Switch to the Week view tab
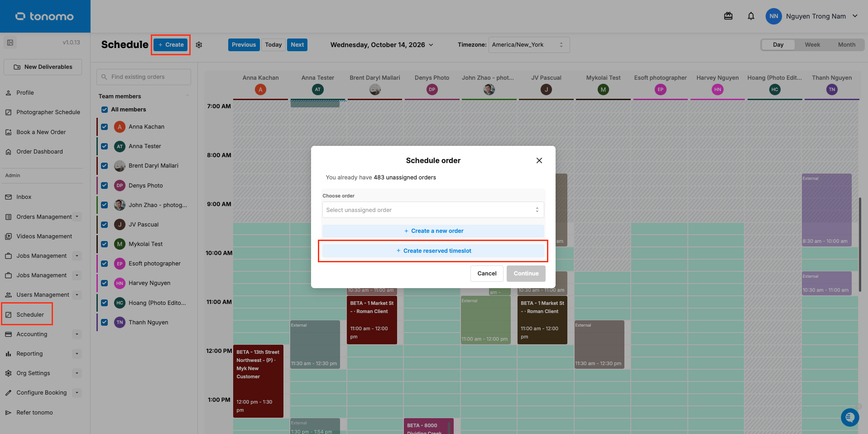868x434 pixels. [812, 45]
